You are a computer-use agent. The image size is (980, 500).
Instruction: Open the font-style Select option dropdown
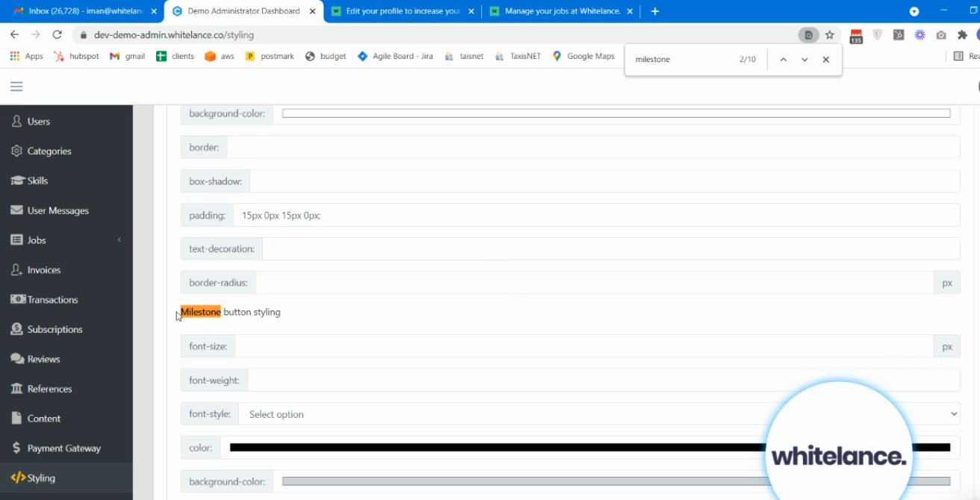pos(599,414)
